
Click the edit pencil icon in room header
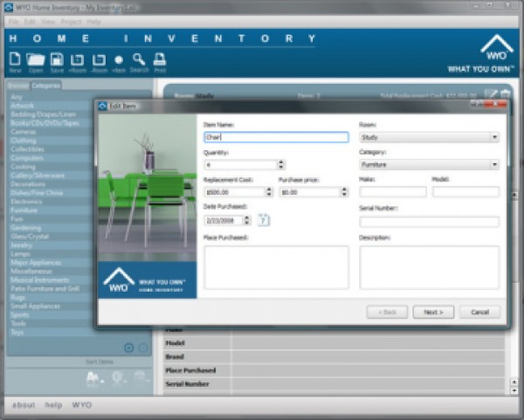[x=491, y=94]
